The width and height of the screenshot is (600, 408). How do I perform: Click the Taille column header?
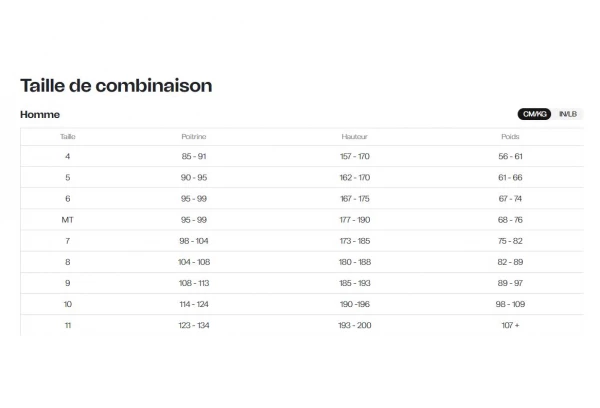pyautogui.click(x=67, y=136)
